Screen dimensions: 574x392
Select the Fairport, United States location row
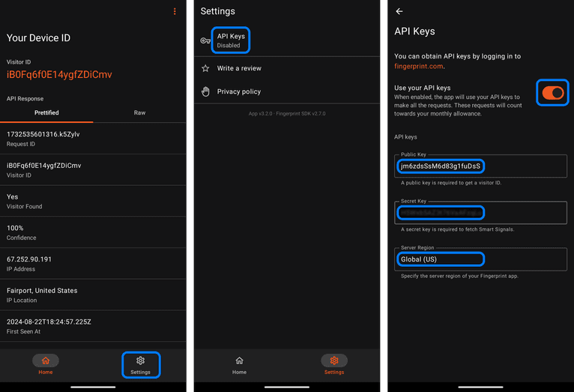(93, 295)
